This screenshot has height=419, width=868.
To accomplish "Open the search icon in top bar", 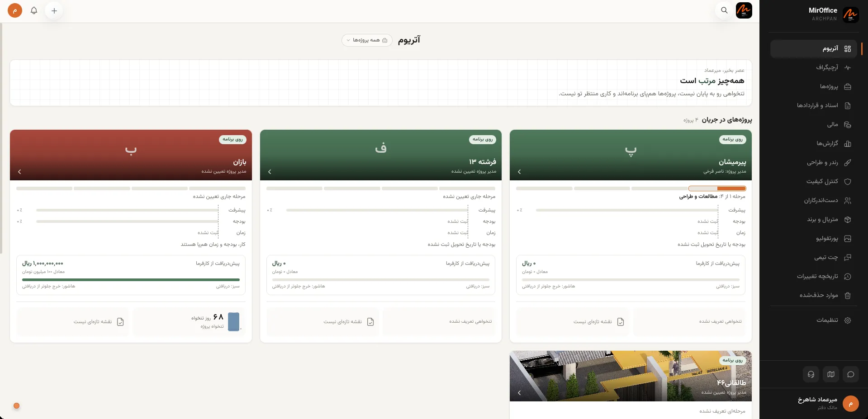I will (x=724, y=10).
